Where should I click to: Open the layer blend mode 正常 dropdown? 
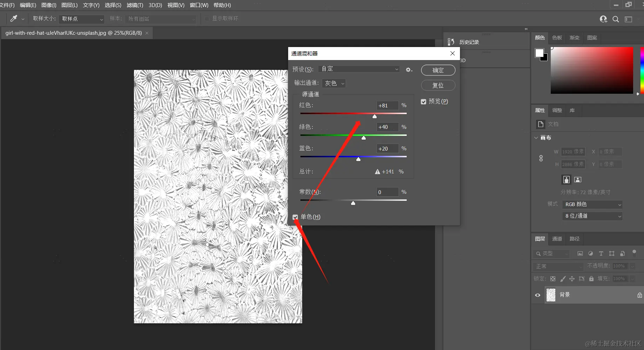click(558, 266)
